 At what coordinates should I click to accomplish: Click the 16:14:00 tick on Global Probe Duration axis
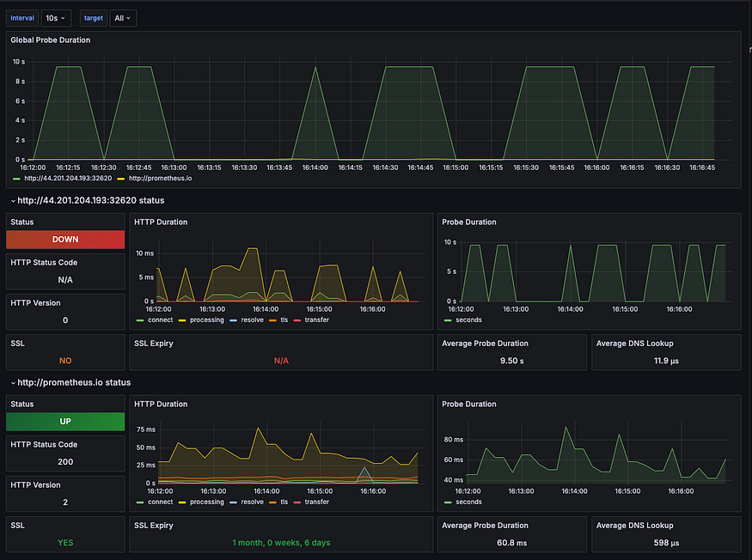coord(315,167)
